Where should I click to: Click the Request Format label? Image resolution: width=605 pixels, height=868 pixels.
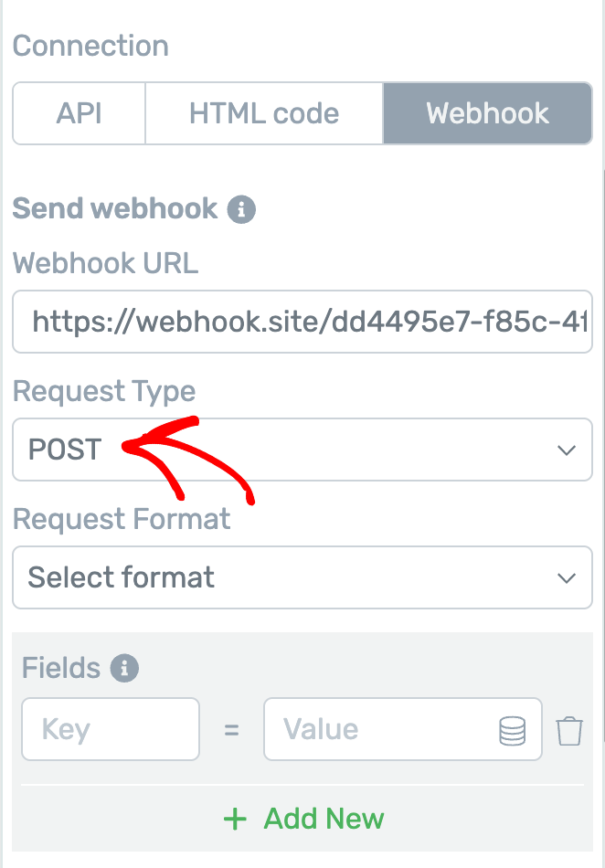tap(122, 519)
